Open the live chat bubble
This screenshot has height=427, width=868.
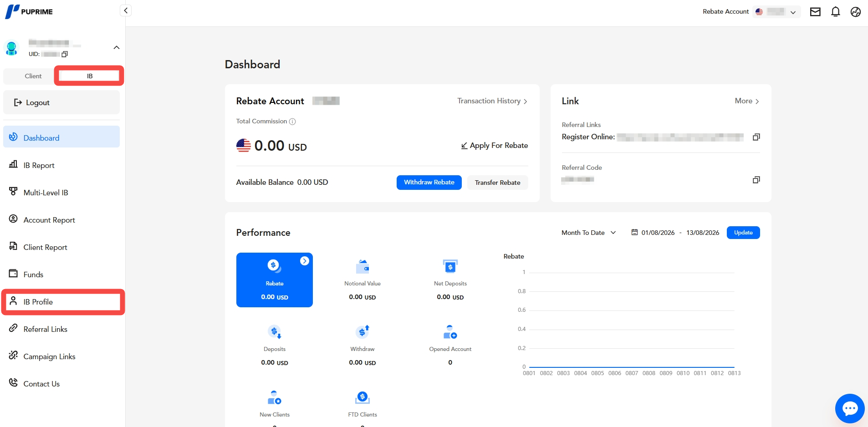[850, 408]
